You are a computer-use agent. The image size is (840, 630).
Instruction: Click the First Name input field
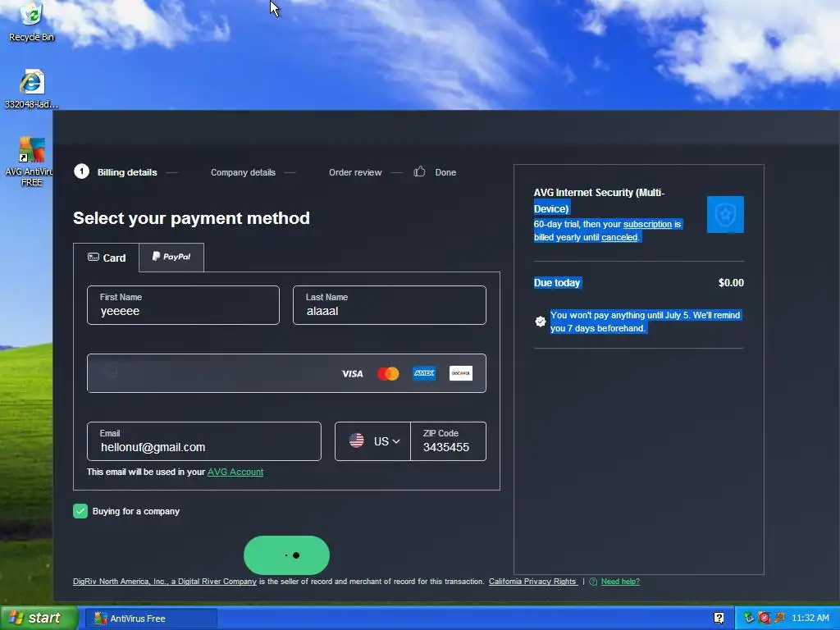pos(183,305)
